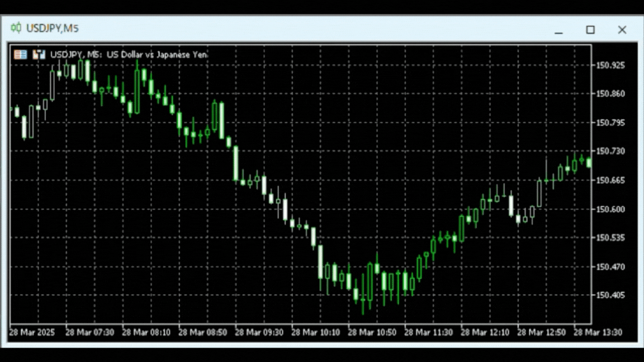Click the 150.600 price label

point(610,209)
